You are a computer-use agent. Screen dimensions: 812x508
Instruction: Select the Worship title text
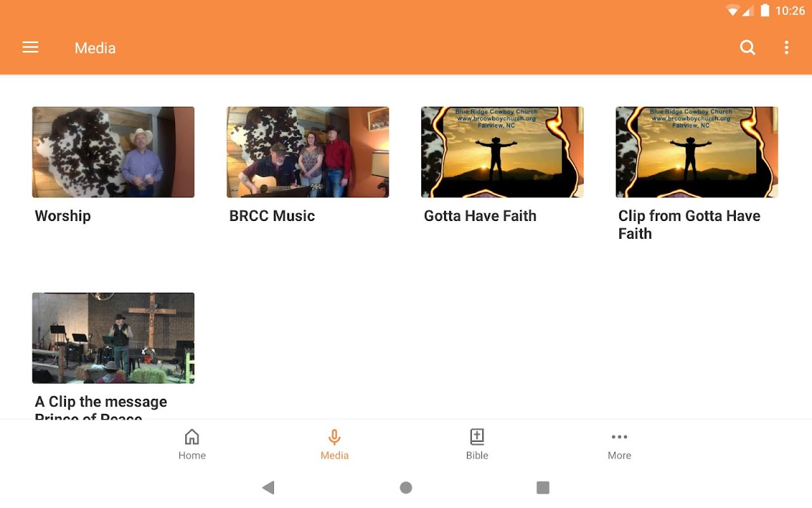click(63, 216)
